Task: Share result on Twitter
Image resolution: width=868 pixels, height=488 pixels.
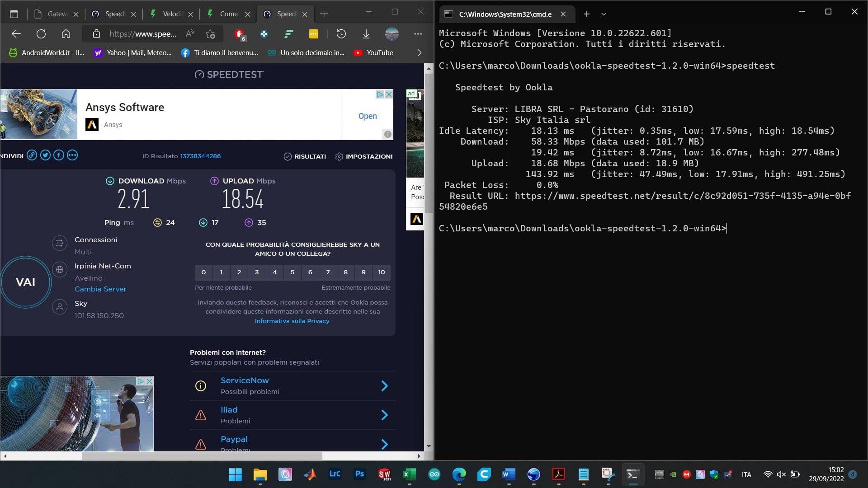Action: click(45, 155)
